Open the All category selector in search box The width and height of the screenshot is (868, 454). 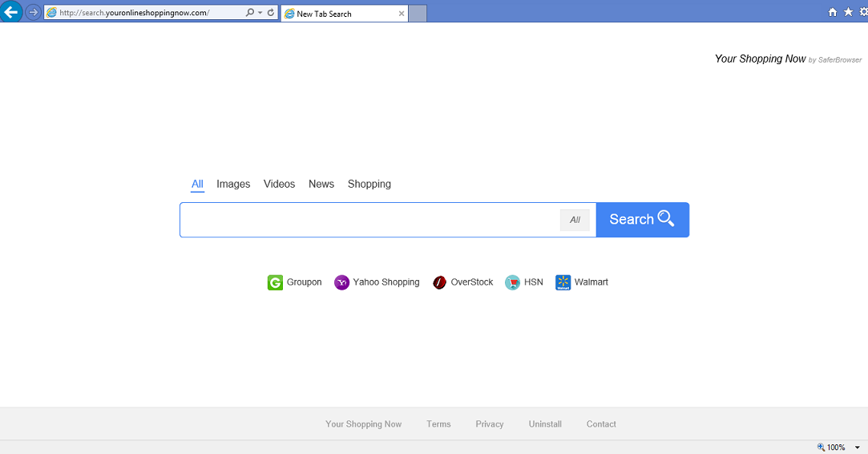pos(575,220)
